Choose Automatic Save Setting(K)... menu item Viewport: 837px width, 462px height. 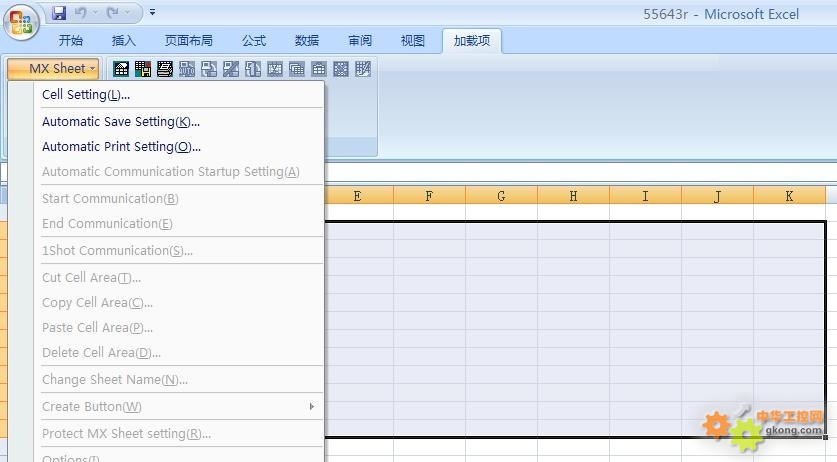[x=181, y=122]
